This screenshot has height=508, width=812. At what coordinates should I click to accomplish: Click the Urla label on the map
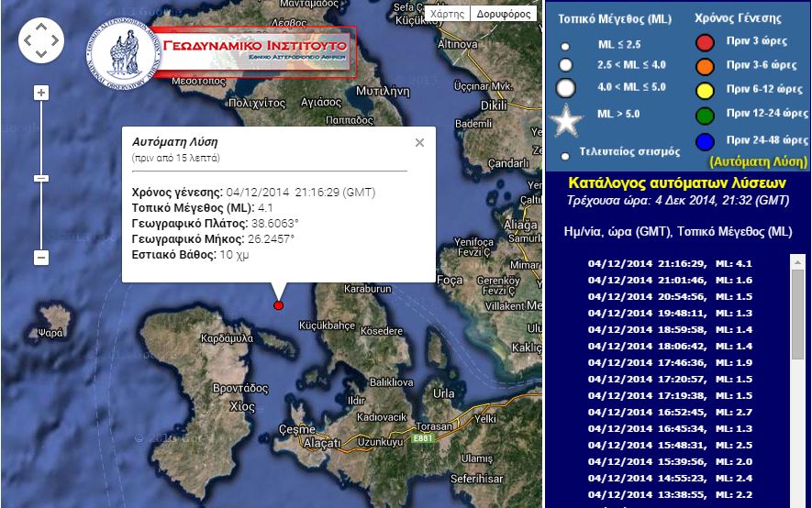(x=444, y=393)
